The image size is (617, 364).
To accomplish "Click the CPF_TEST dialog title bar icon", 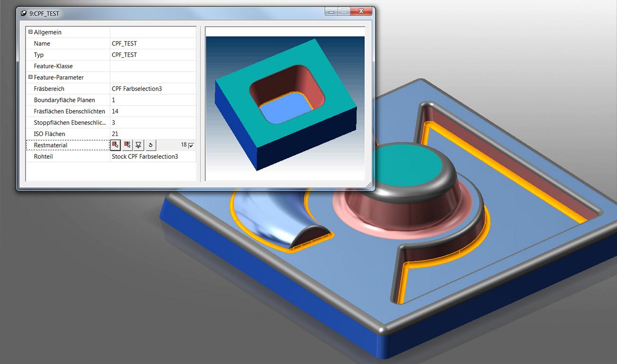I will pyautogui.click(x=24, y=13).
